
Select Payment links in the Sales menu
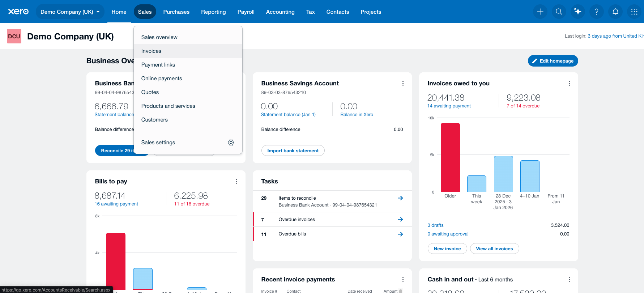point(188,65)
